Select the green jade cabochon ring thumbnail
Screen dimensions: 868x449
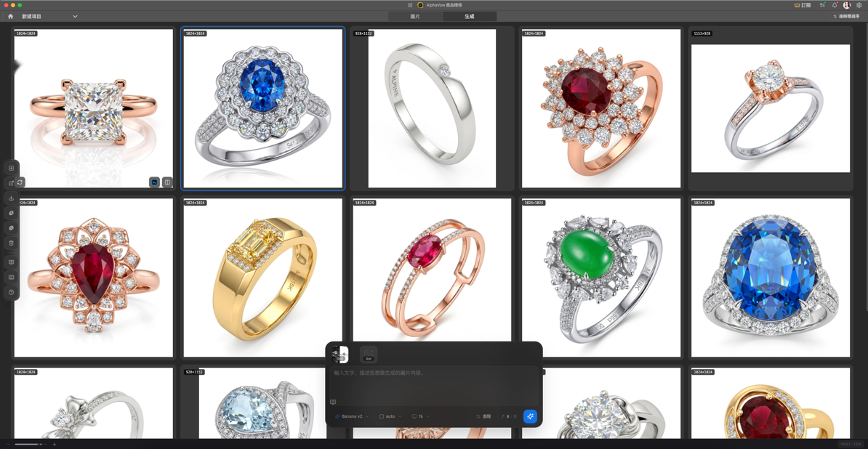(x=601, y=278)
